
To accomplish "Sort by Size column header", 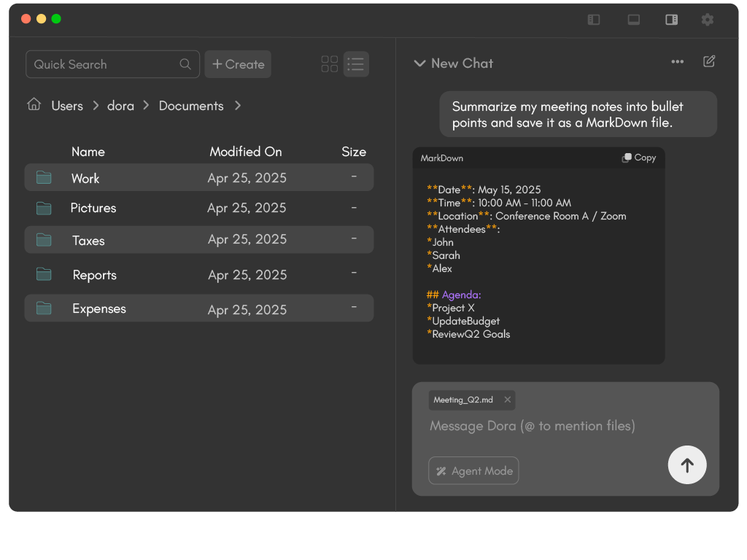I will (354, 152).
